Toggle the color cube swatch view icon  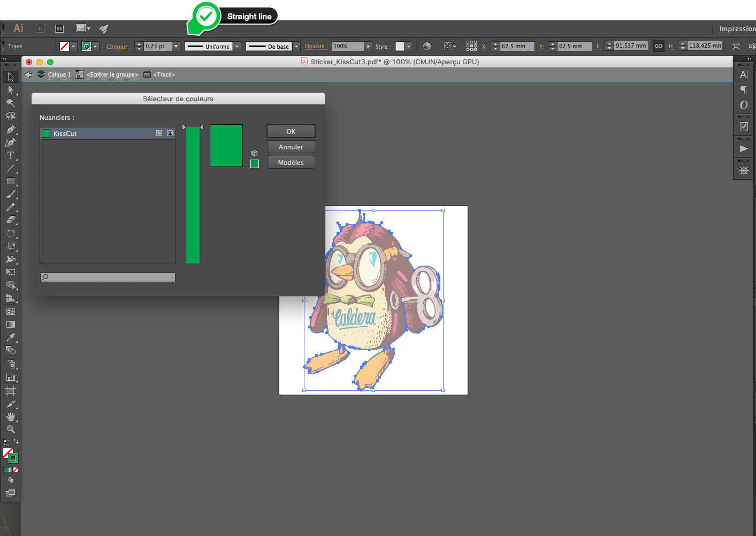[x=255, y=153]
